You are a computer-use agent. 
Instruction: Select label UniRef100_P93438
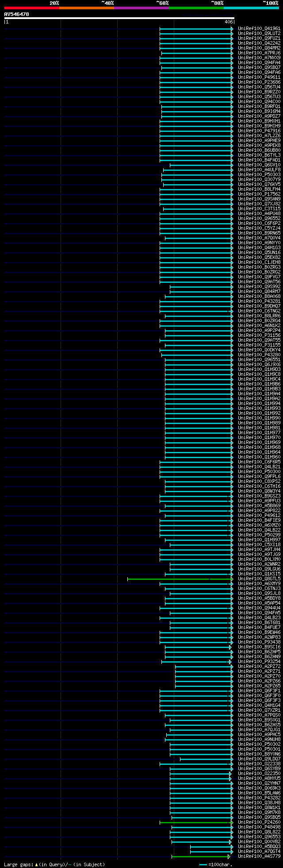point(259,642)
